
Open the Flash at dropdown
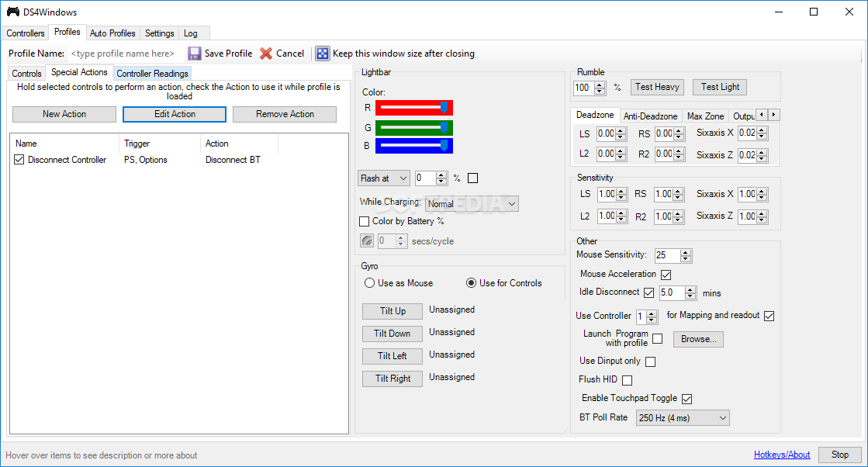384,178
